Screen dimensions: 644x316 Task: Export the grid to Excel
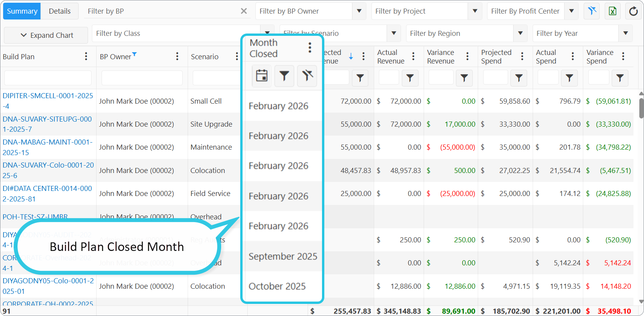pos(612,11)
